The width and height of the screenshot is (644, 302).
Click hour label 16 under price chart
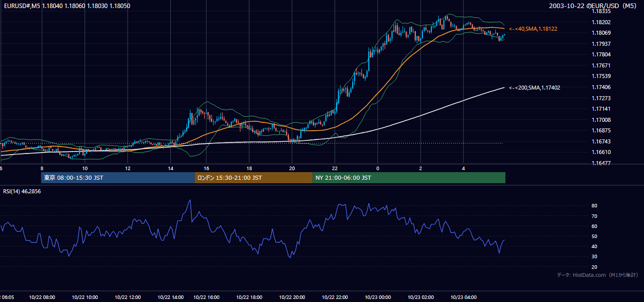click(x=207, y=168)
